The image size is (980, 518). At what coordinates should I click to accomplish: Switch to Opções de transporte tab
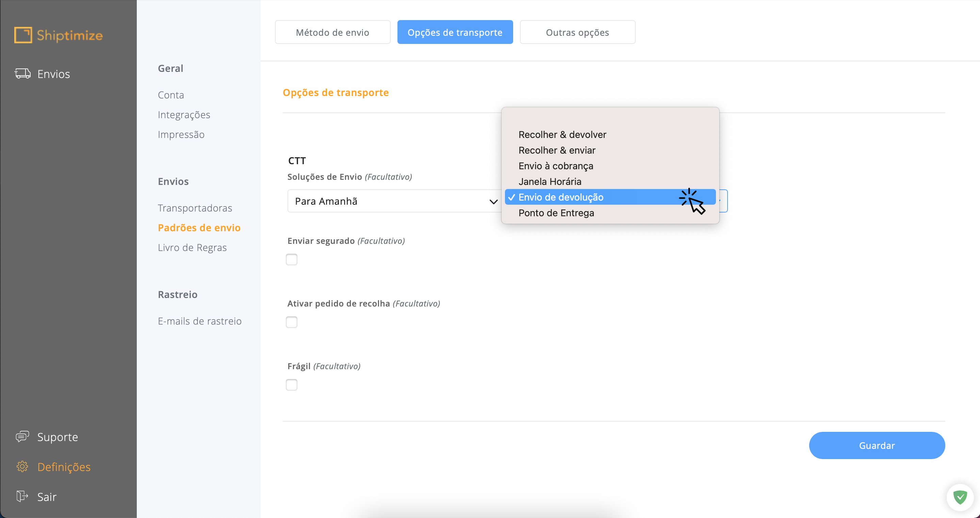[455, 32]
